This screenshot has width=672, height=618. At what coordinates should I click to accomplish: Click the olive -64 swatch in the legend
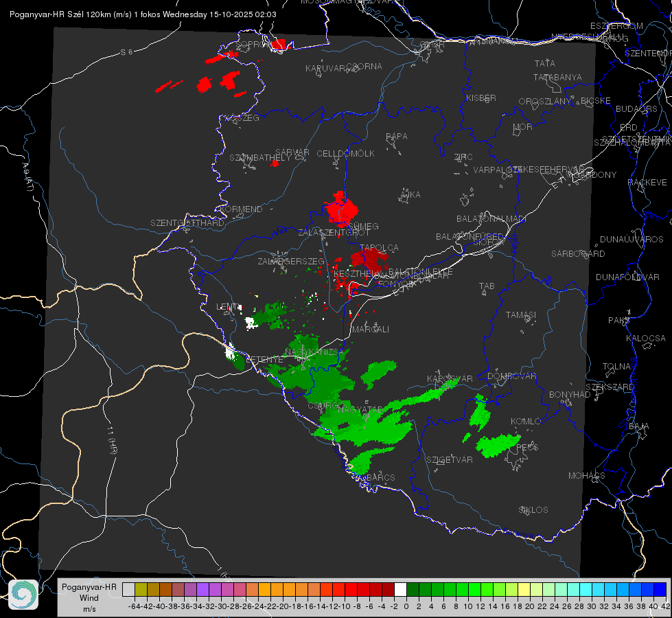(x=141, y=589)
